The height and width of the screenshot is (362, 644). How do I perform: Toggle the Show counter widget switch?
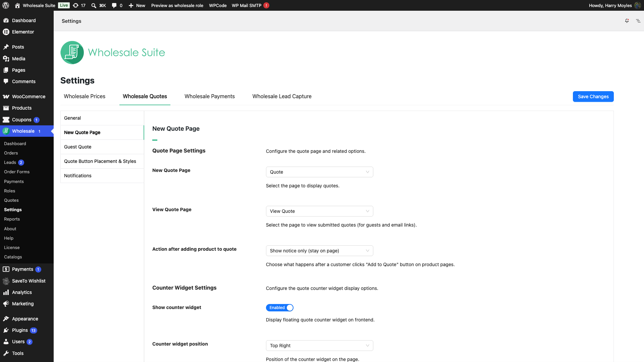pos(280,308)
